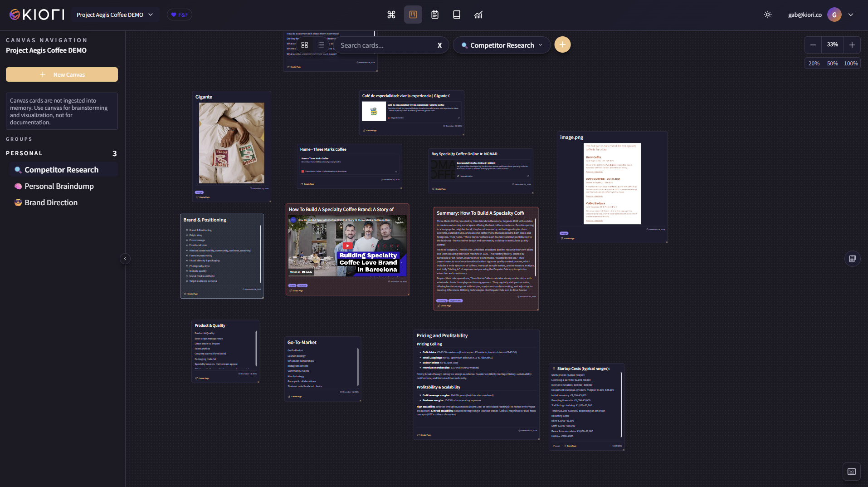Open the book pages icon in top navigation
The width and height of the screenshot is (868, 487).
457,15
